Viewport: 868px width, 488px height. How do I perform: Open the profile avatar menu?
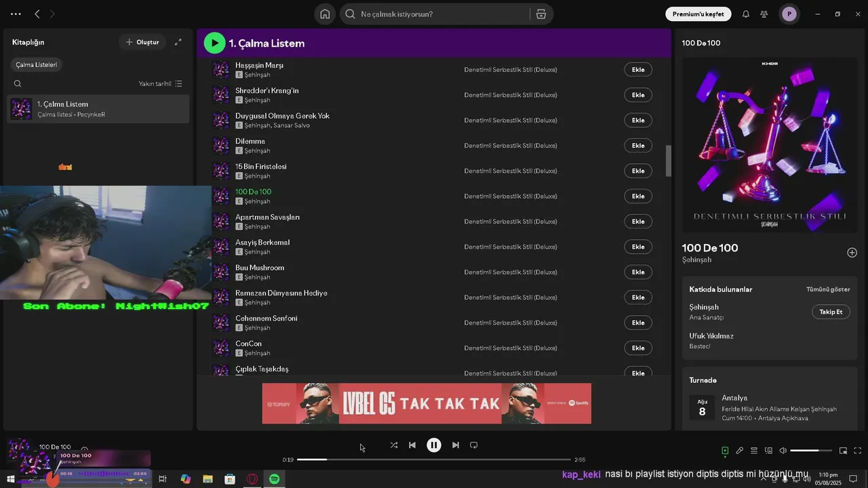coord(789,14)
